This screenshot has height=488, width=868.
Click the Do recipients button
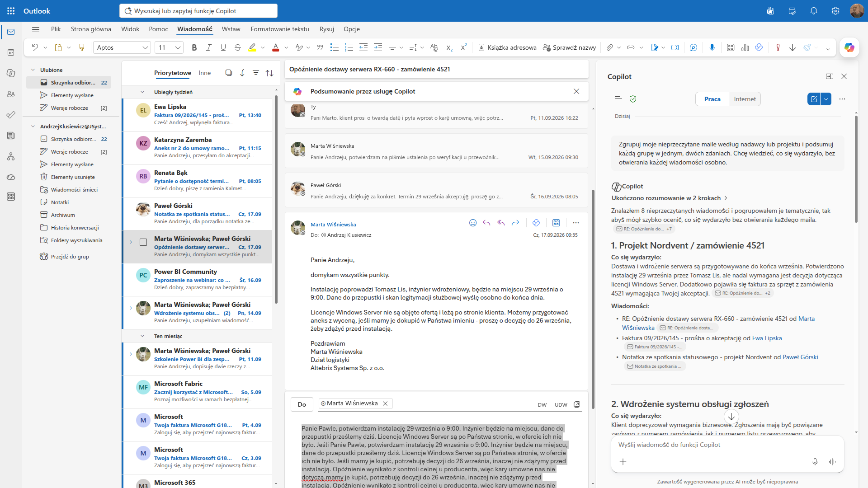pyautogui.click(x=302, y=404)
